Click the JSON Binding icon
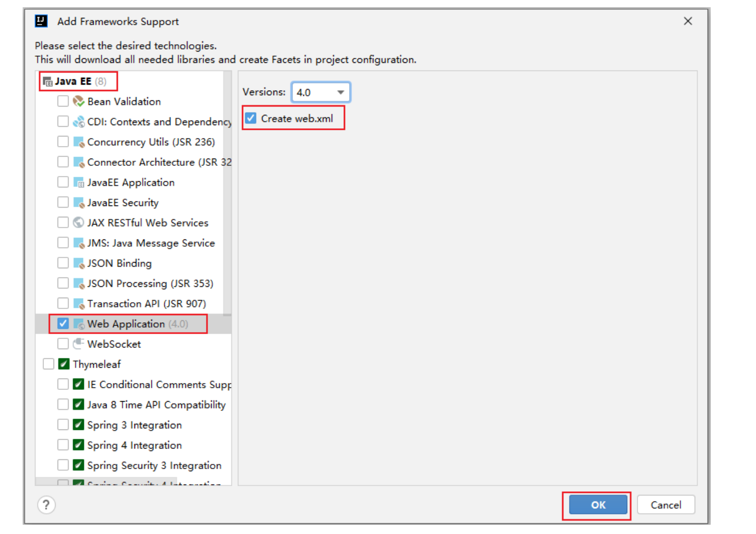 tap(79, 263)
